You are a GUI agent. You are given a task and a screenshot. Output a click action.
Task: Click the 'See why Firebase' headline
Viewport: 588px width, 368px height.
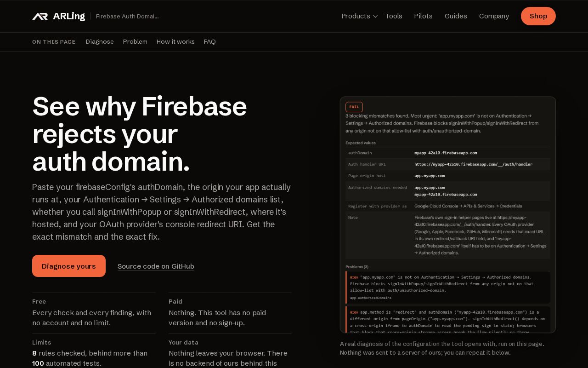140,106
